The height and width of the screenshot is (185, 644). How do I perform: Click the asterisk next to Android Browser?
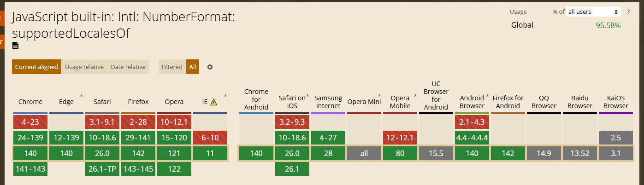[x=487, y=96]
